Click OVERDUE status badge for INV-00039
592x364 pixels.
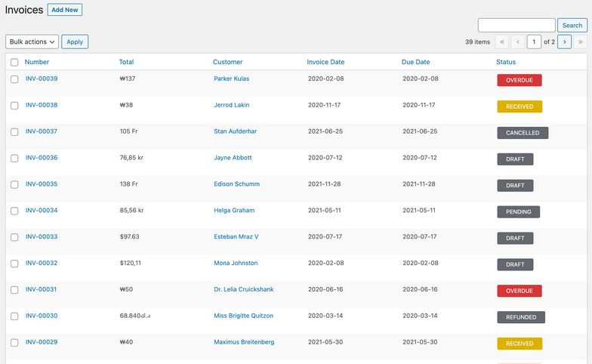click(520, 80)
